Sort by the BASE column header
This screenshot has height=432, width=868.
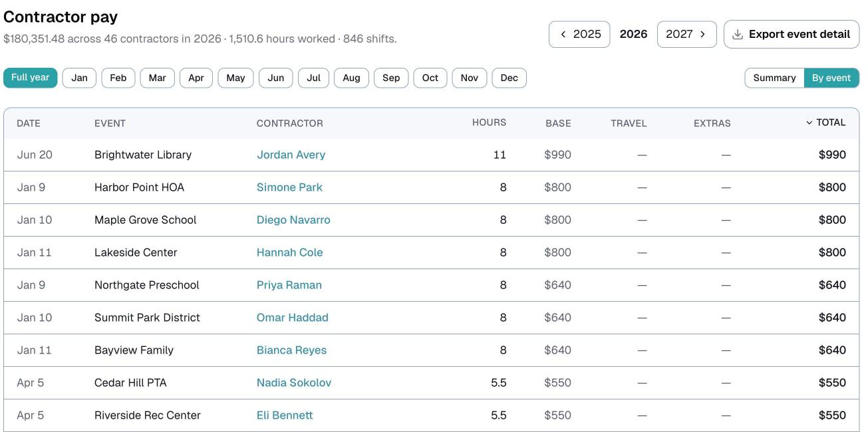[558, 123]
